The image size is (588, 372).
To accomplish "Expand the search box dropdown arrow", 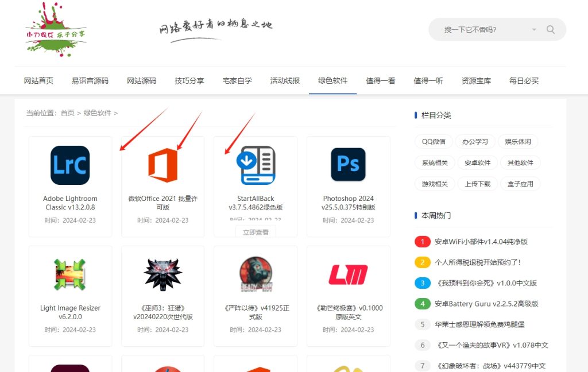I will click(x=534, y=30).
